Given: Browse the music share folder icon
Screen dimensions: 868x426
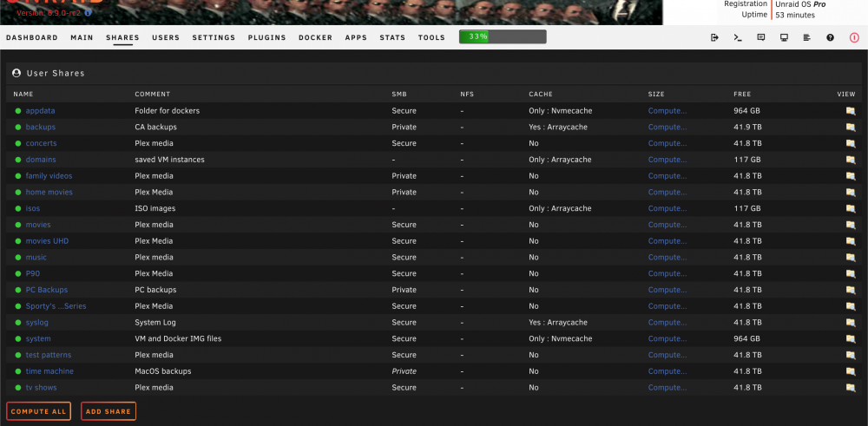Looking at the screenshot, I should click(x=851, y=258).
